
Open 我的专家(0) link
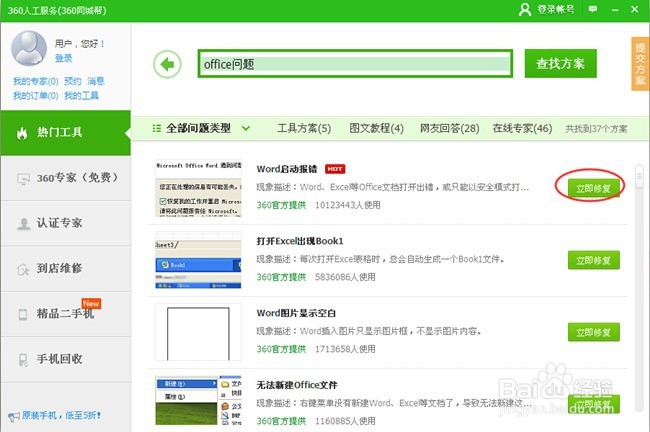36,81
